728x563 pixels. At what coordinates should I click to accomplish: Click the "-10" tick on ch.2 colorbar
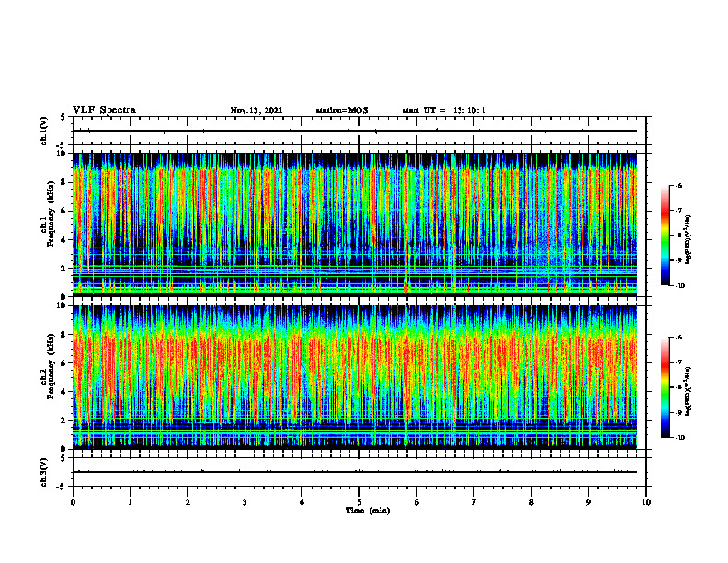coord(679,438)
